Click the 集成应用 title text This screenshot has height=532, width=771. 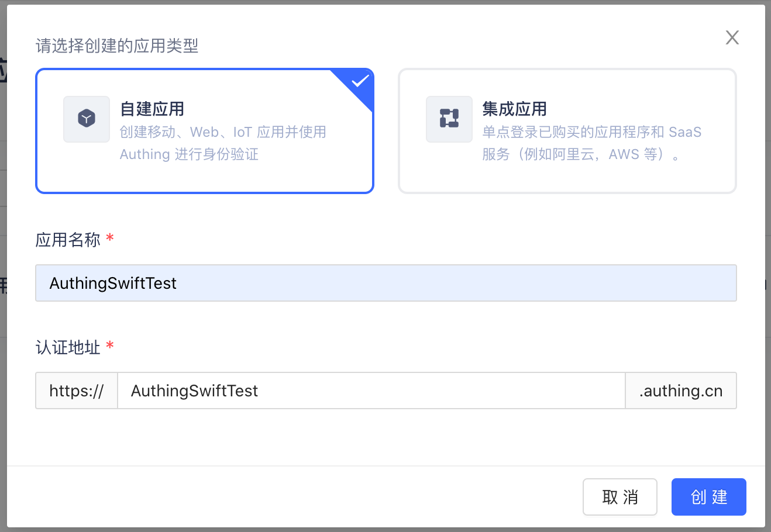515,109
